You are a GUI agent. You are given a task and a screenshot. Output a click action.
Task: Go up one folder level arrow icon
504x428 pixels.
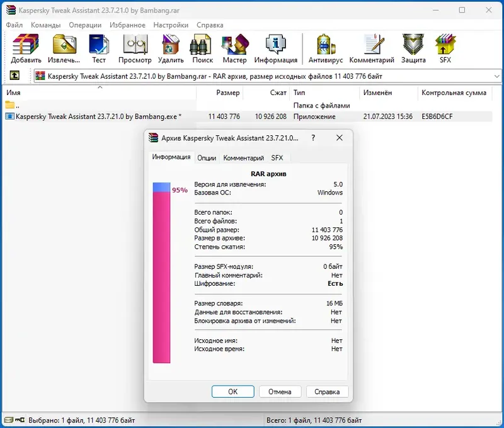click(x=14, y=76)
